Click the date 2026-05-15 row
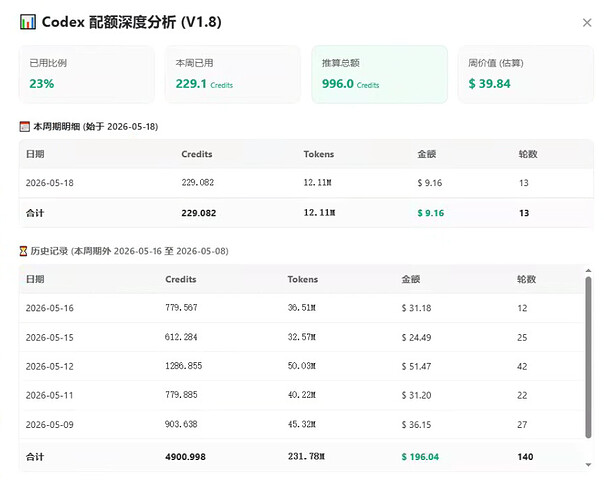604x500 pixels. click(302, 337)
